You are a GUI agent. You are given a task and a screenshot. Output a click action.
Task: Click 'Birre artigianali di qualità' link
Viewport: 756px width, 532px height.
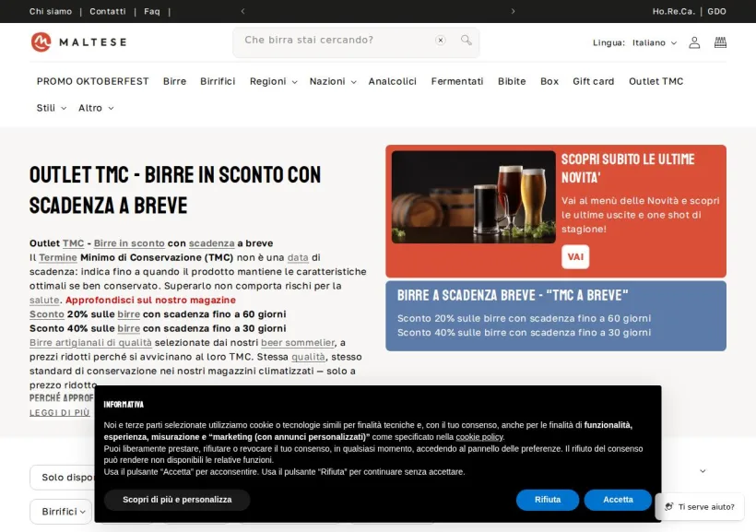(x=90, y=343)
